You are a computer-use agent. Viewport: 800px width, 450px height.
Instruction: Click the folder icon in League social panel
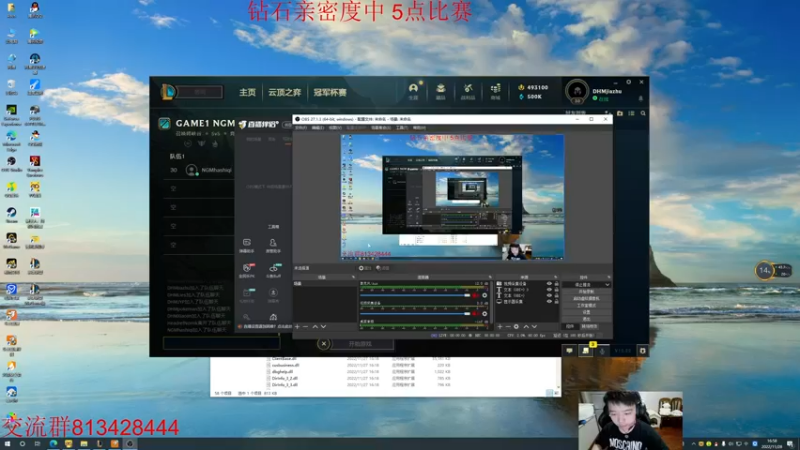pos(620,113)
